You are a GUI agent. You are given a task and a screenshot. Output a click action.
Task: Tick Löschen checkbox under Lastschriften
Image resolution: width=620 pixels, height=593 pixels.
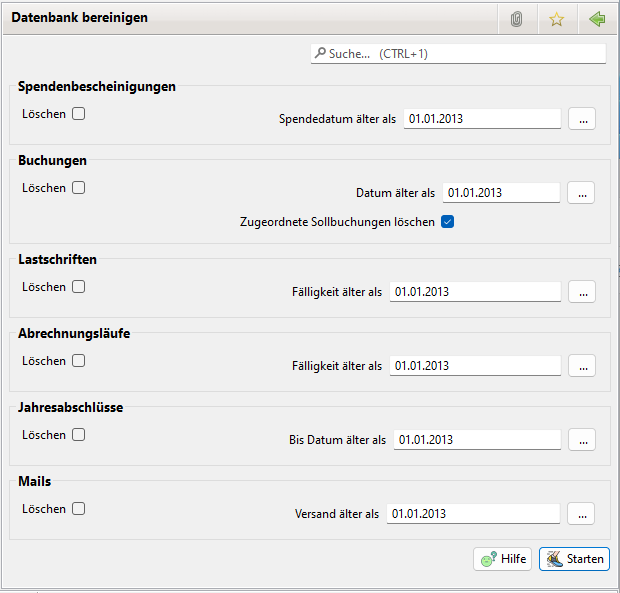point(78,287)
